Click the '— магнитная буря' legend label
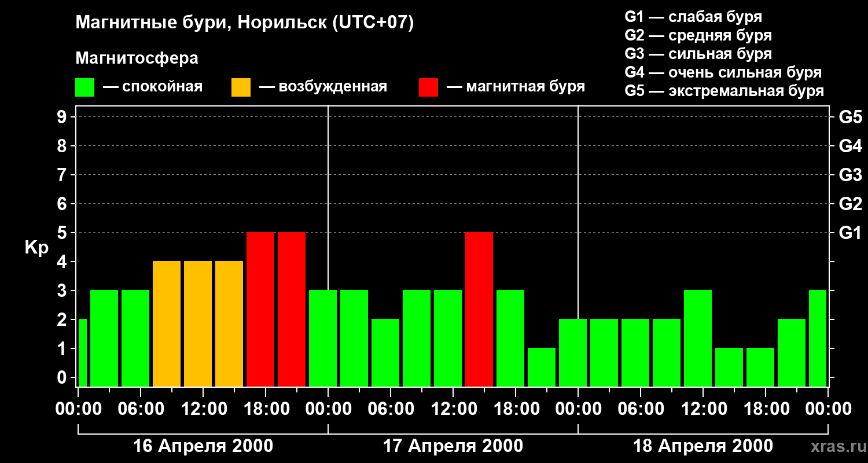The image size is (868, 463). click(516, 87)
